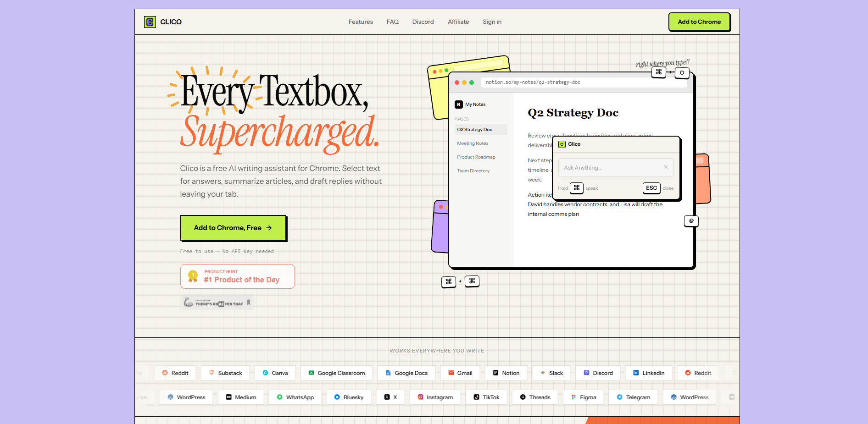The width and height of the screenshot is (868, 424).
Task: Click the Instagram icon
Action: tap(420, 397)
